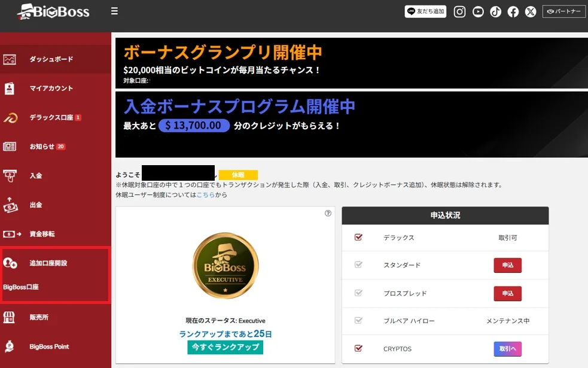This screenshot has height=368, width=588.
Task: Enable the スタンダード checkbox
Action: (x=359, y=265)
